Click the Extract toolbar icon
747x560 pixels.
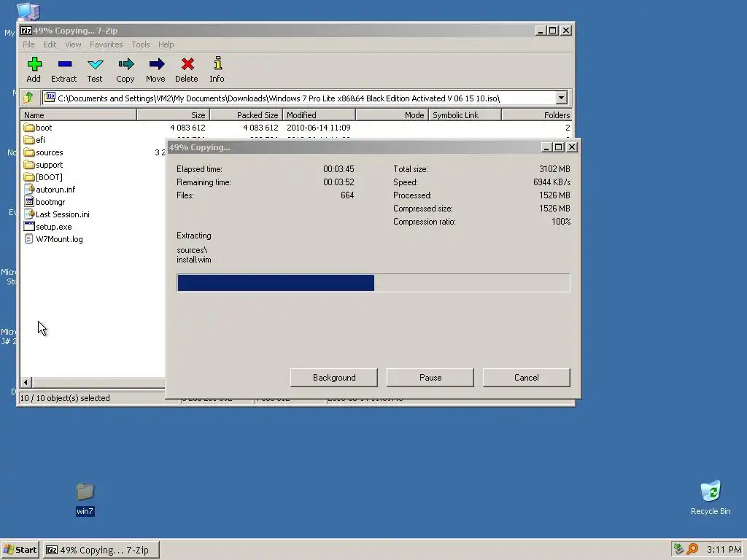(64, 64)
